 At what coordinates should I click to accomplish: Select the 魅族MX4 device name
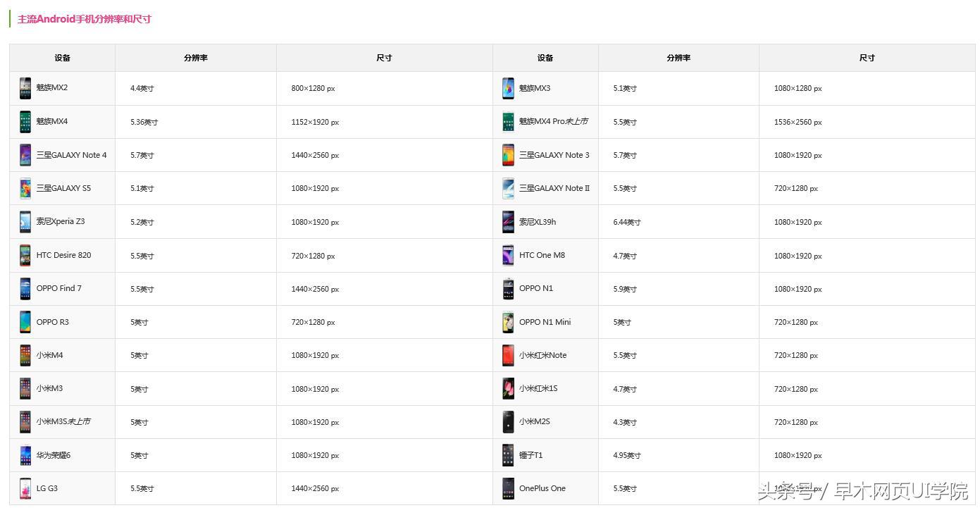(52, 121)
